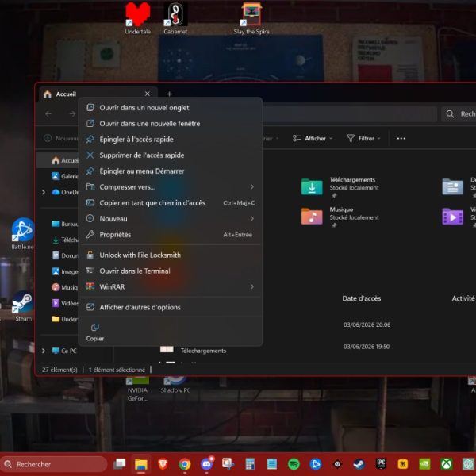Open the Filtrer dropdown in the toolbar
Viewport: 476px width, 476px height.
(x=363, y=138)
